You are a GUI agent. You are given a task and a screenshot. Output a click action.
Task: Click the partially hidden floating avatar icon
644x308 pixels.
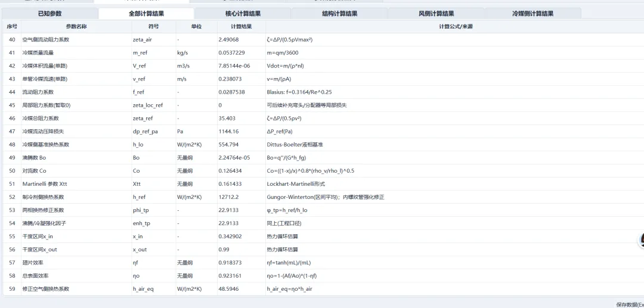coord(640,240)
